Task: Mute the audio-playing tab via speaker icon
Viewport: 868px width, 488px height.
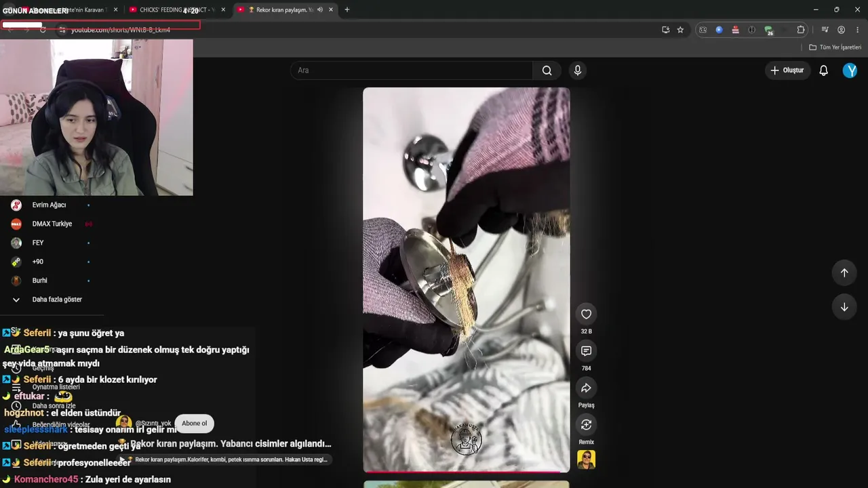Action: pyautogui.click(x=320, y=9)
